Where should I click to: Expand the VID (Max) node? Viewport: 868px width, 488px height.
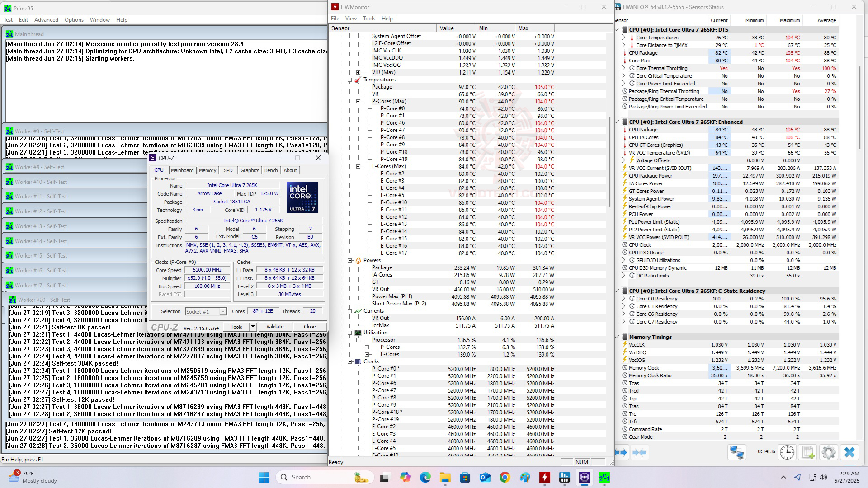[359, 72]
